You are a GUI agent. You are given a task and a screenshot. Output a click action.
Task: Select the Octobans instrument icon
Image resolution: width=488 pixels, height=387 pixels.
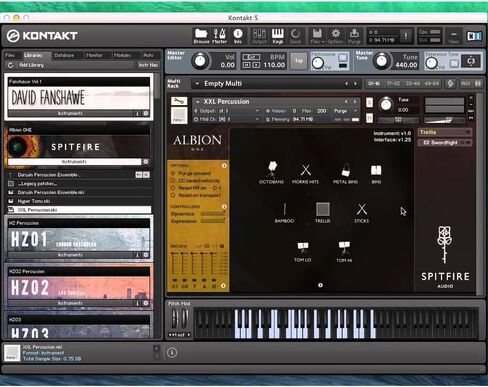tap(272, 172)
